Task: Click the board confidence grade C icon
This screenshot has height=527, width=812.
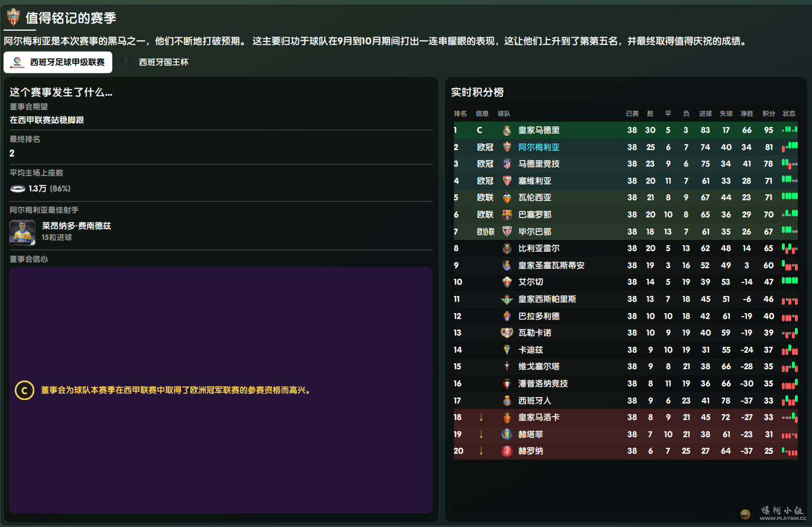Action: 24,391
